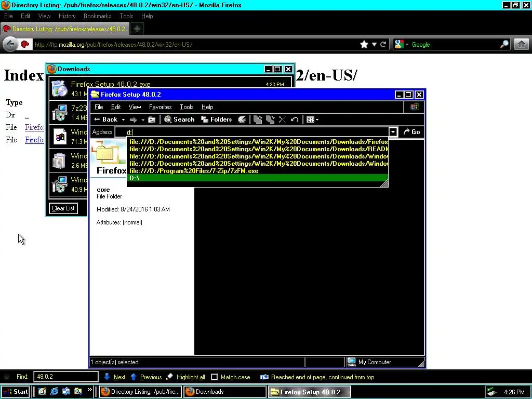This screenshot has height=399, width=532.
Task: Click second Firefox file link on page
Action: pos(34,140)
